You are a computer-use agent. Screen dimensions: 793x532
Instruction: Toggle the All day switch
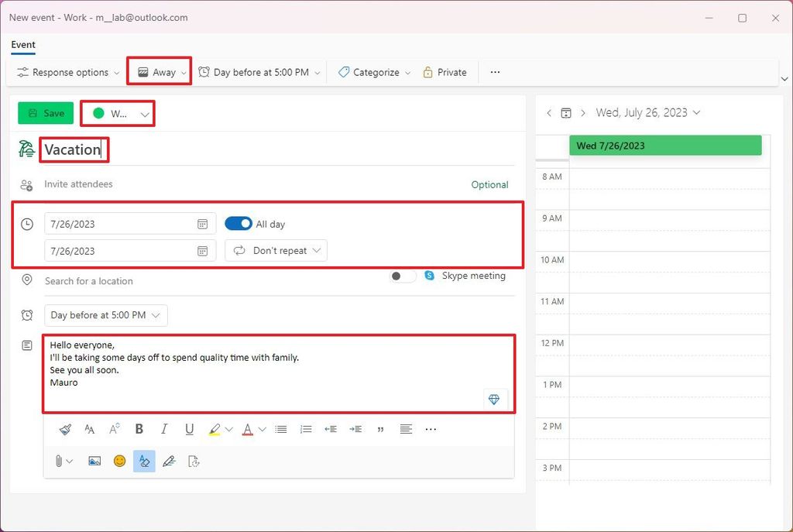(x=239, y=223)
